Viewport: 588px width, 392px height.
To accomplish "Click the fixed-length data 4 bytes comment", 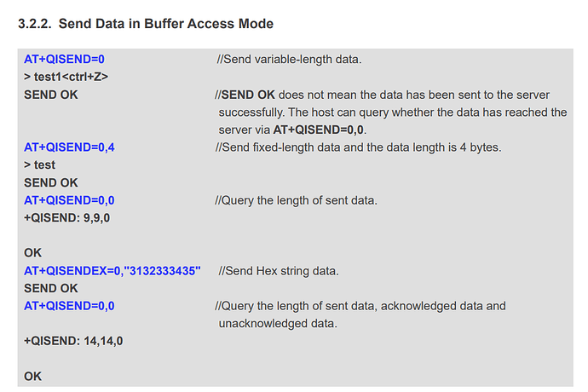I will (x=359, y=147).
